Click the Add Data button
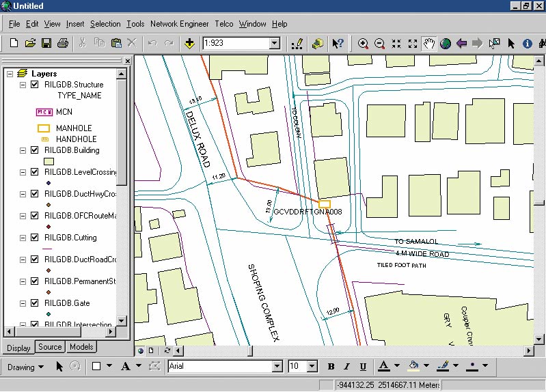The width and height of the screenshot is (546, 392). click(x=189, y=44)
